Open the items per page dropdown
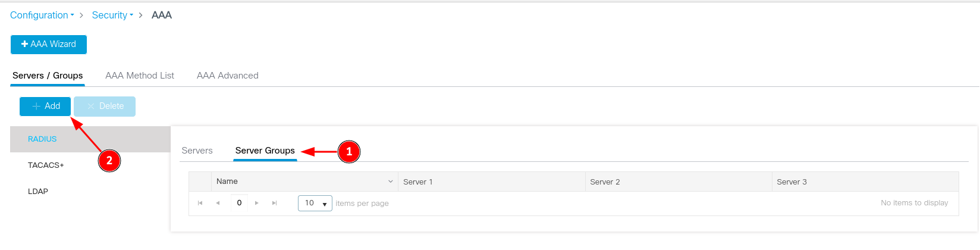980x250 pixels. tap(315, 203)
